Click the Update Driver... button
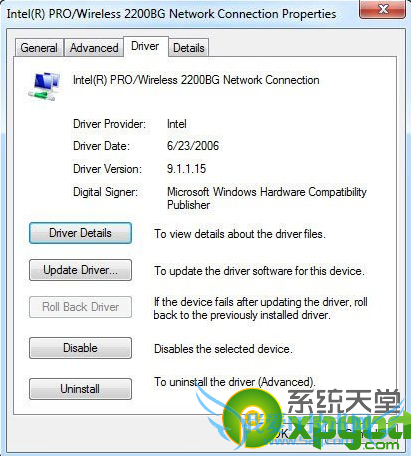This screenshot has width=411, height=456. [x=80, y=270]
